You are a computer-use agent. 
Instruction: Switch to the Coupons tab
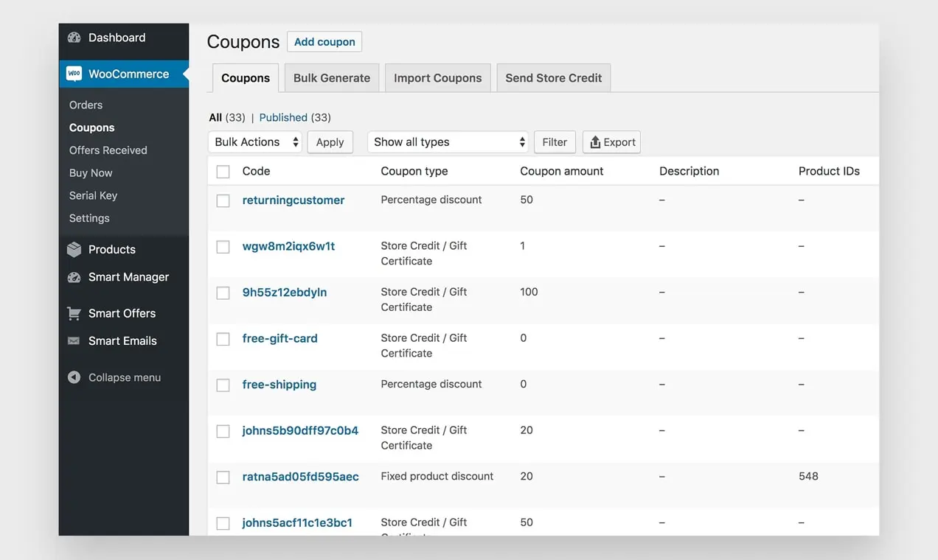pos(246,78)
